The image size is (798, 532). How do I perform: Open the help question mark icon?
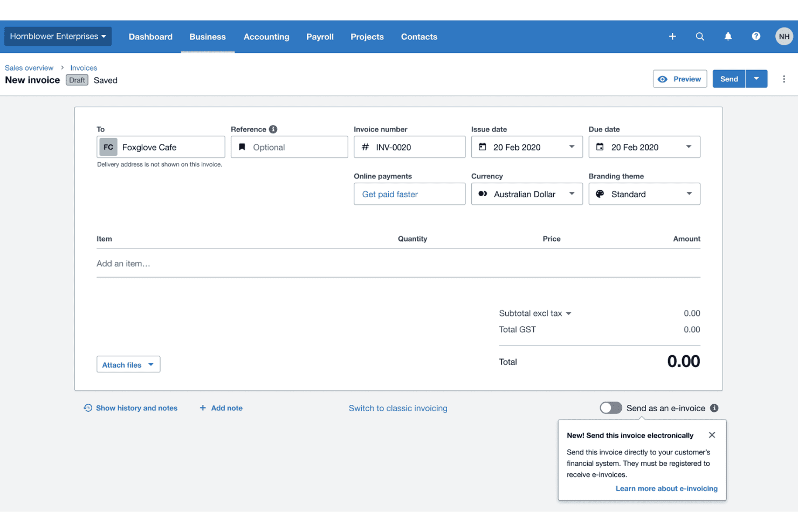click(756, 36)
